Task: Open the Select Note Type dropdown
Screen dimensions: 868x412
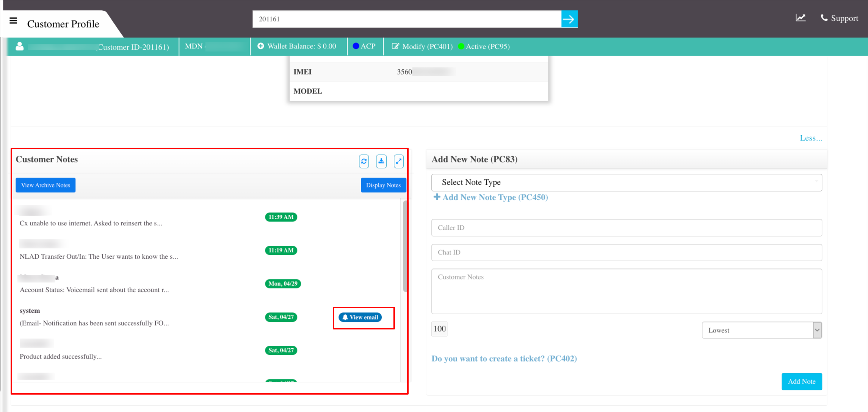Action: (627, 183)
